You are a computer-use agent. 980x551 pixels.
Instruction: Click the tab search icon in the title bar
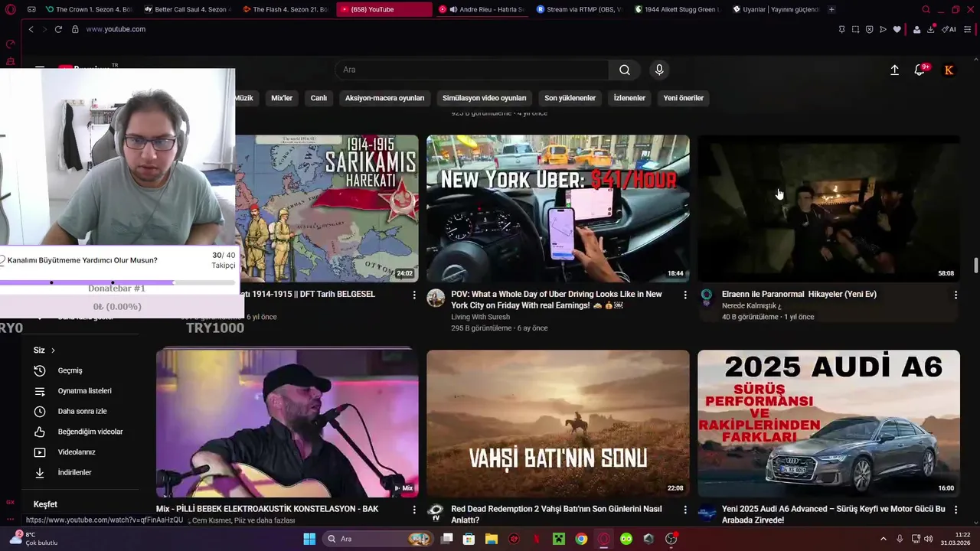click(x=926, y=9)
